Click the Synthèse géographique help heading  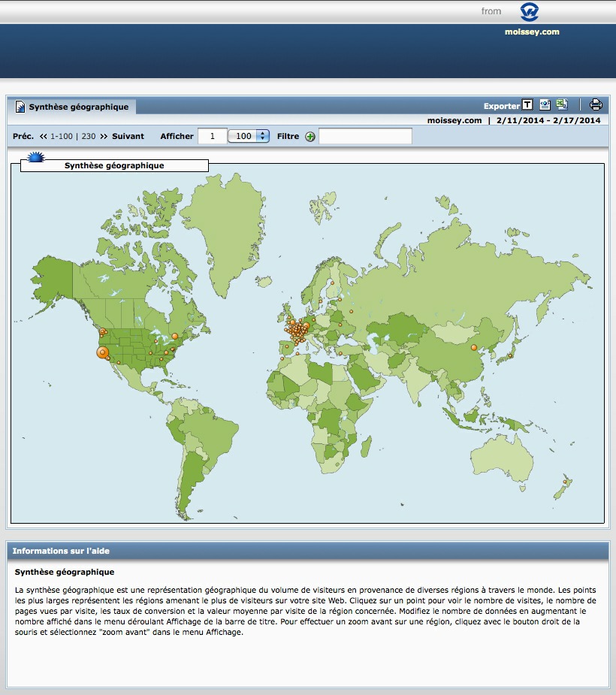point(65,573)
